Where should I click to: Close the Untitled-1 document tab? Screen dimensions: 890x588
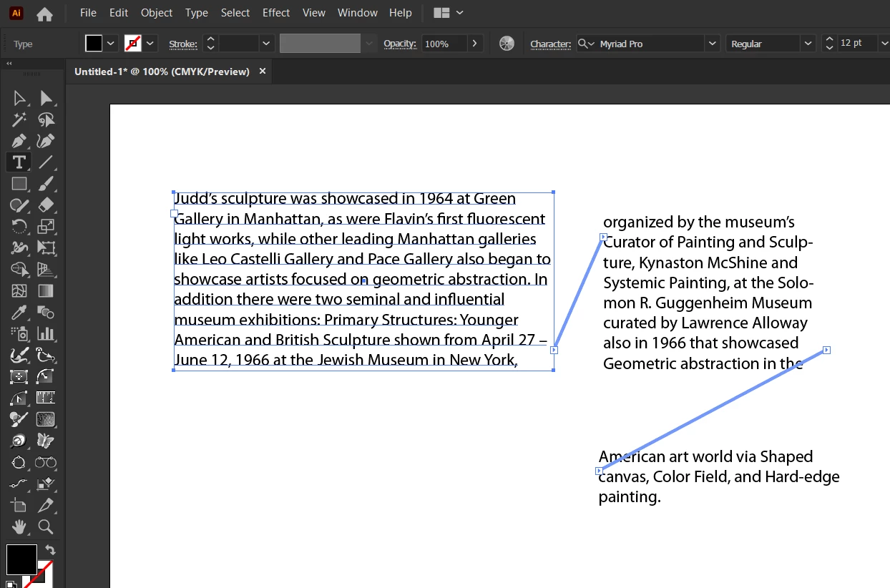[263, 71]
